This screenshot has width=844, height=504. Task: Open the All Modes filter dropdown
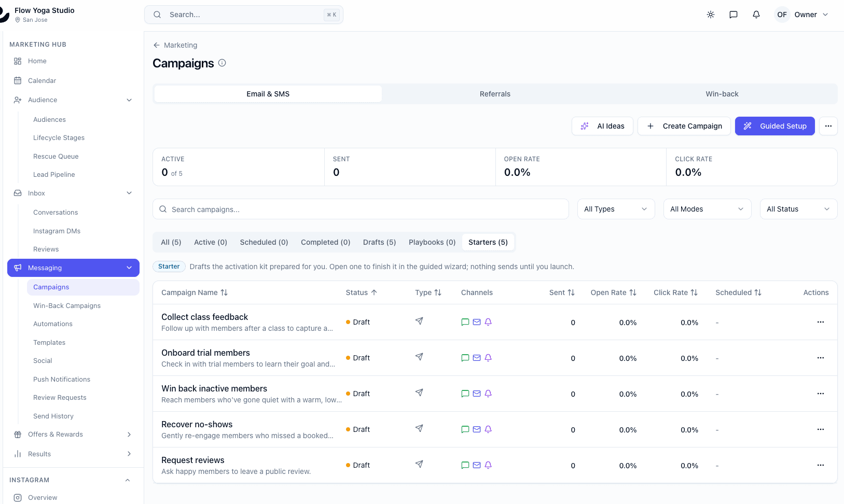pos(707,209)
